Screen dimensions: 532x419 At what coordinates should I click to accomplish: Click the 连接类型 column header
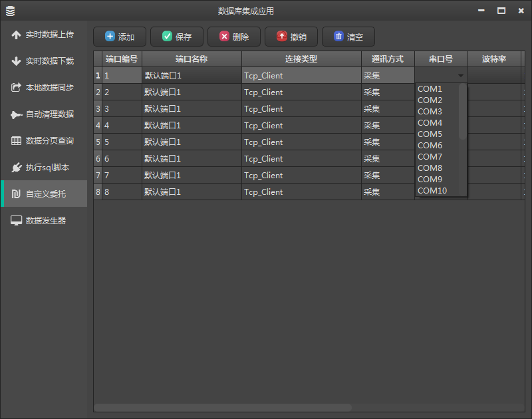pos(301,59)
